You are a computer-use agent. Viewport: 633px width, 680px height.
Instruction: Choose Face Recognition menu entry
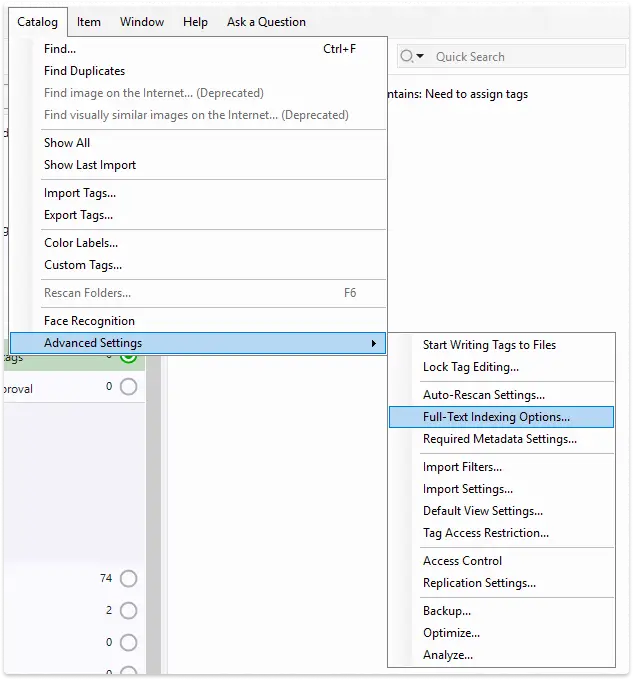[x=89, y=321]
